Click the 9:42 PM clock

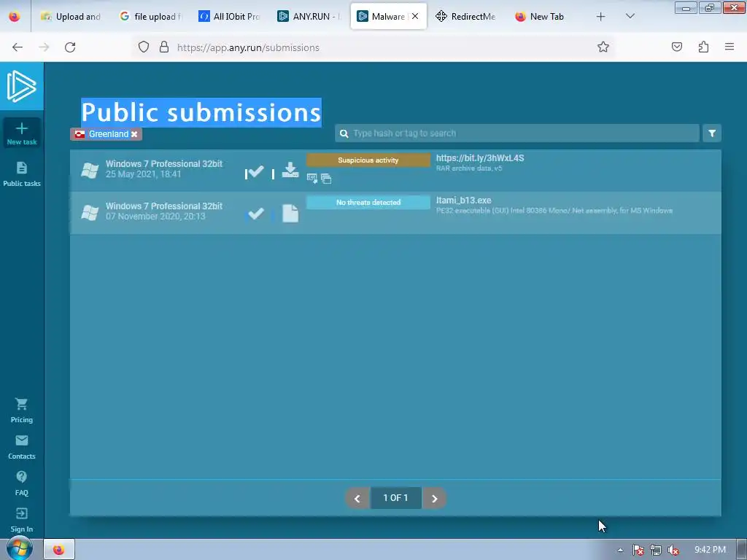tap(710, 550)
